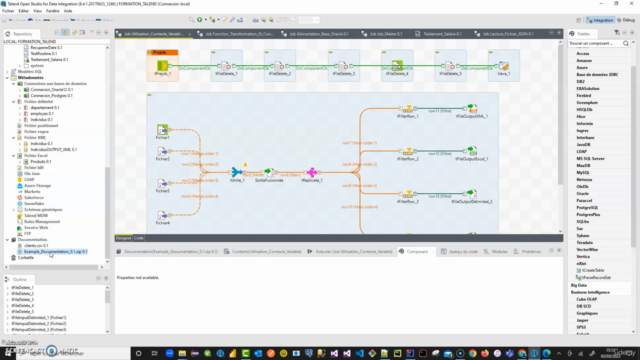Select the tFileOutputXML_1 component
This screenshot has width=640, height=360.
point(472,109)
